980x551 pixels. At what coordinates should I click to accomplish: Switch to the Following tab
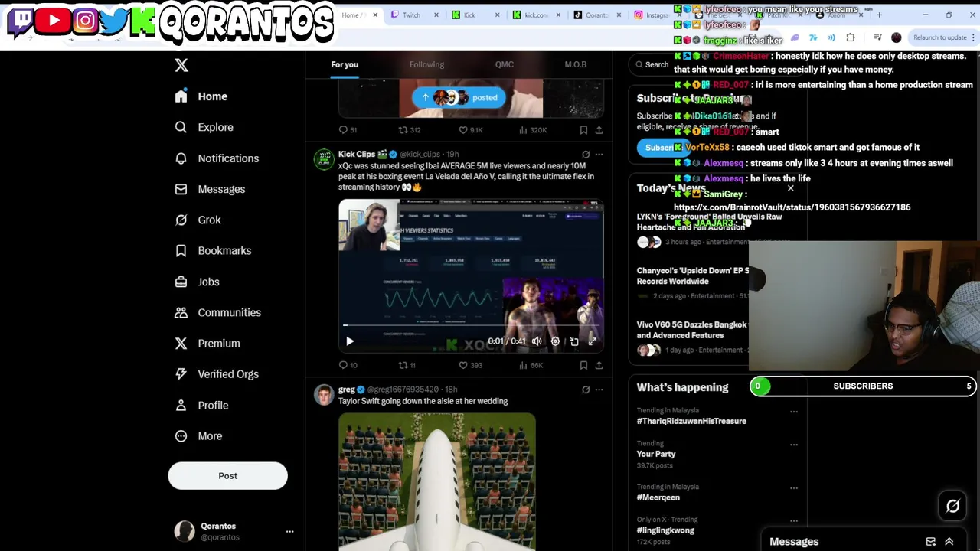click(x=426, y=64)
